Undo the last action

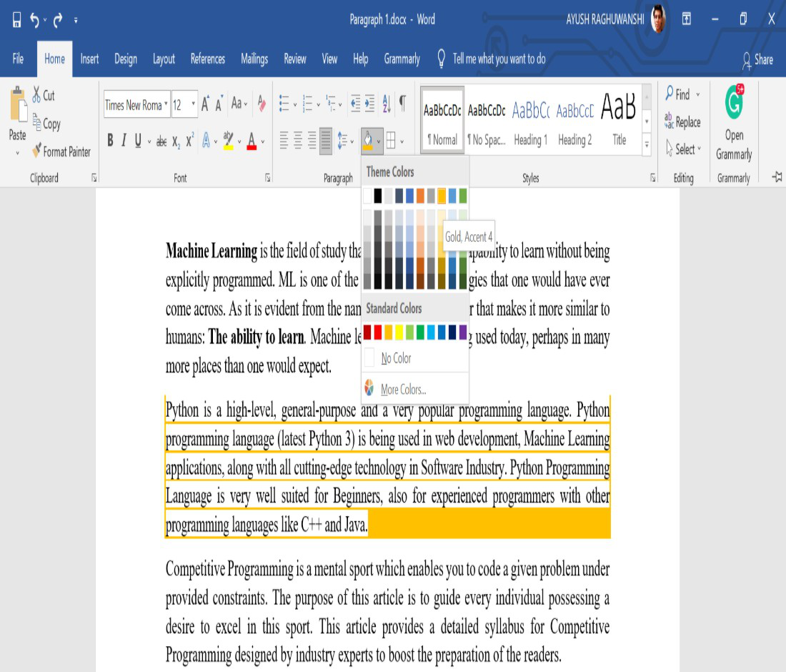(34, 20)
